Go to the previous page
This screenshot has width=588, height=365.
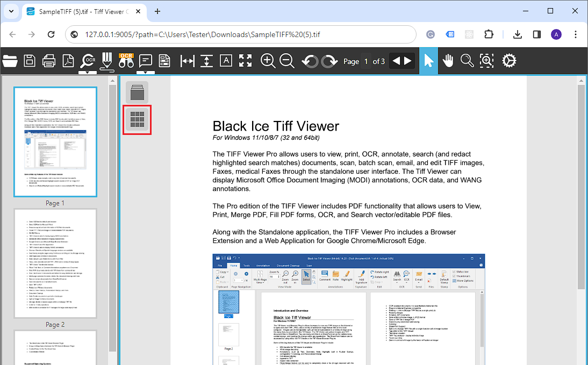click(x=396, y=61)
